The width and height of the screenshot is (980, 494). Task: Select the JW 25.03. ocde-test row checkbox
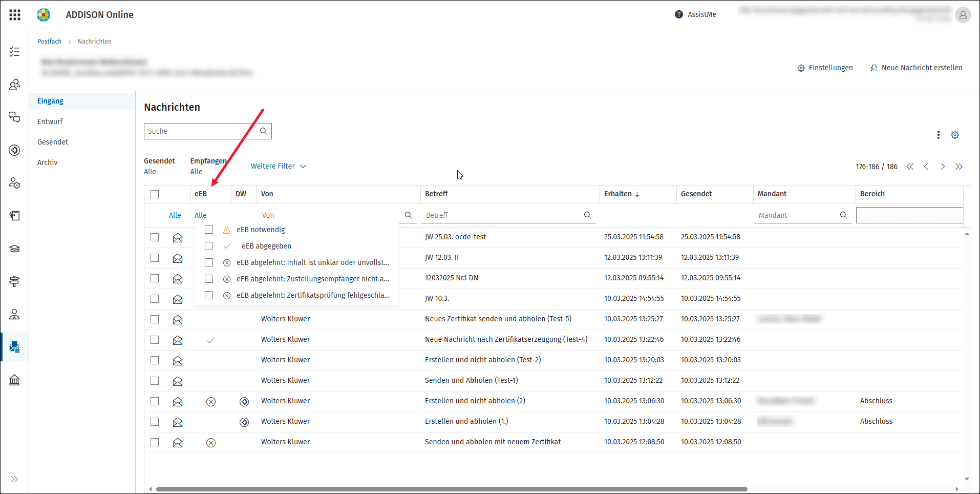click(x=155, y=237)
